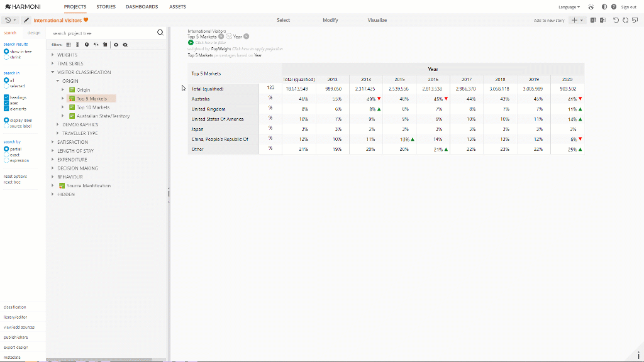Export the table to Excel
The width and height of the screenshot is (644, 362).
(x=593, y=20)
